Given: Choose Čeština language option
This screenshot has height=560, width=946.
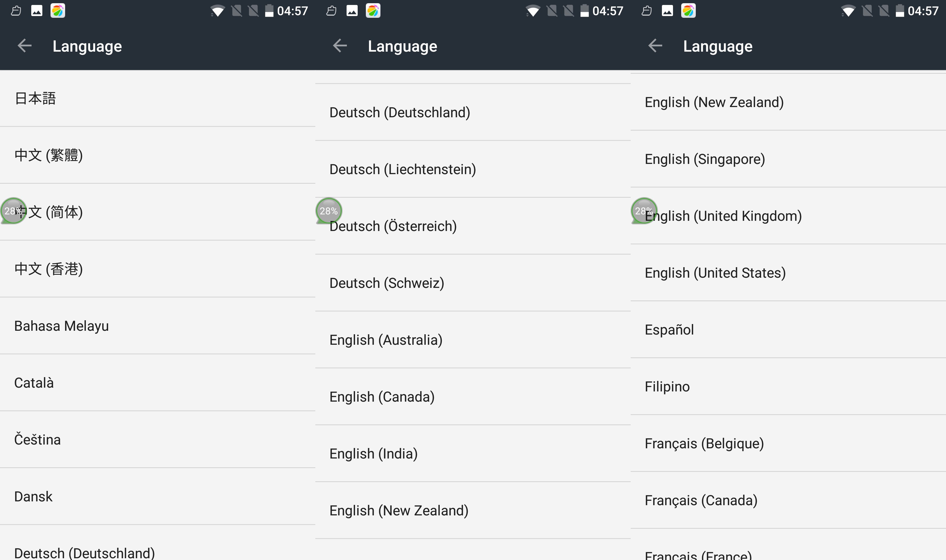Looking at the screenshot, I should (157, 440).
